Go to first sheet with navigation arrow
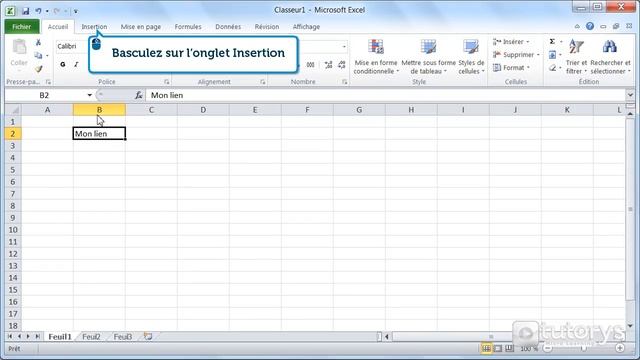 (10, 337)
